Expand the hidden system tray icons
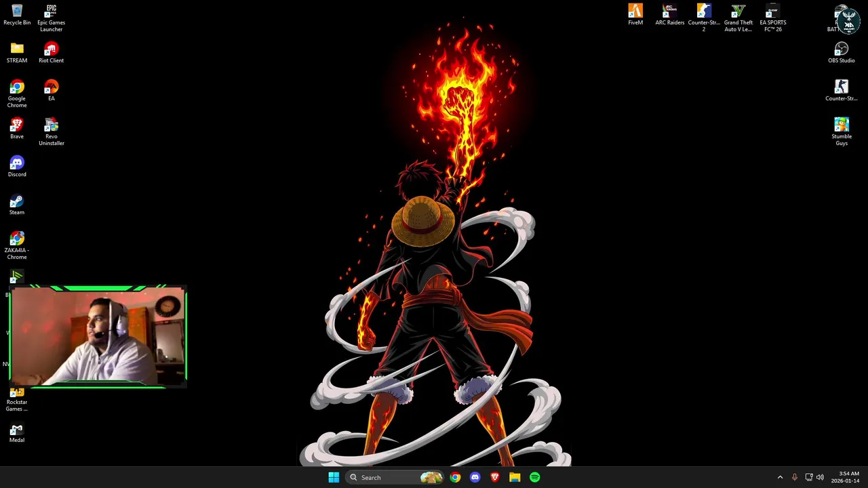Viewport: 868px width, 488px height. (780, 477)
